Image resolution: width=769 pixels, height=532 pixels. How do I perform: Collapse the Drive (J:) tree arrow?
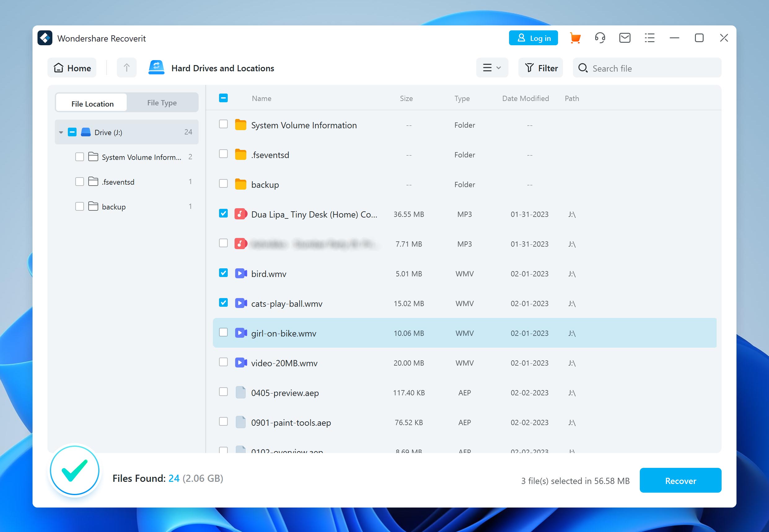point(61,132)
